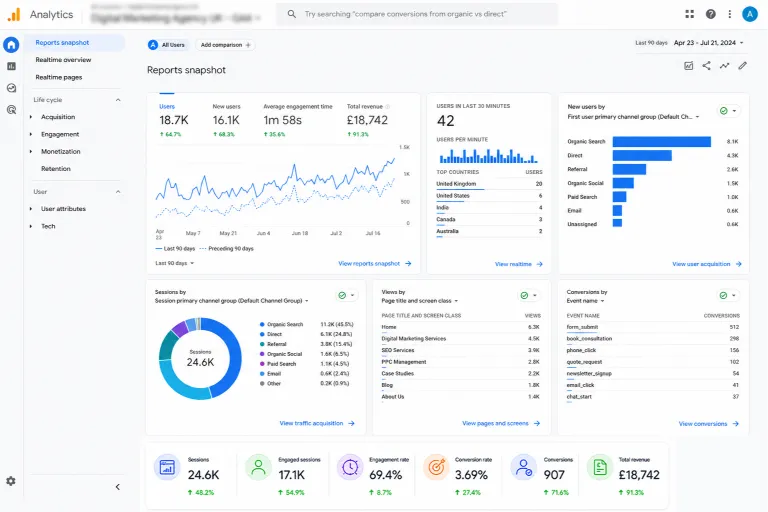The width and height of the screenshot is (768, 512).
Task: Open the account avatar A
Action: [x=749, y=14]
